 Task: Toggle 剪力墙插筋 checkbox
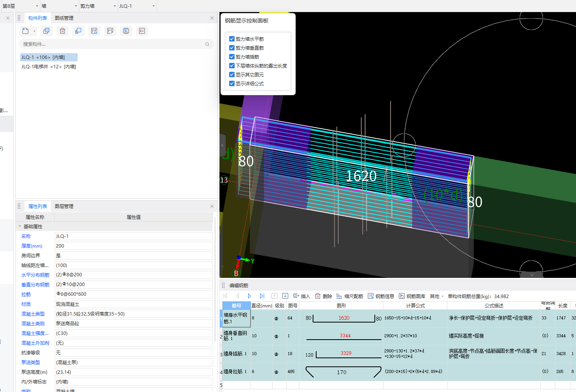click(232, 57)
